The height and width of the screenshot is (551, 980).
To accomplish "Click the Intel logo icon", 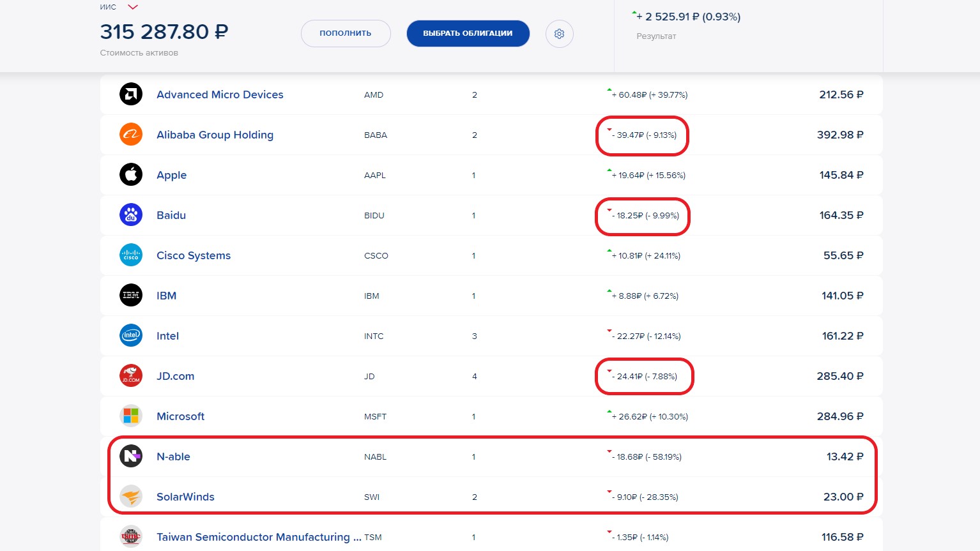I will point(131,336).
